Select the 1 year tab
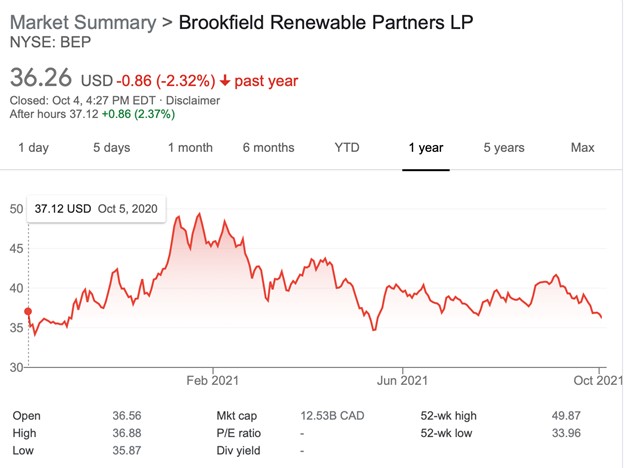Image resolution: width=624 pixels, height=468 pixels. pos(425,148)
